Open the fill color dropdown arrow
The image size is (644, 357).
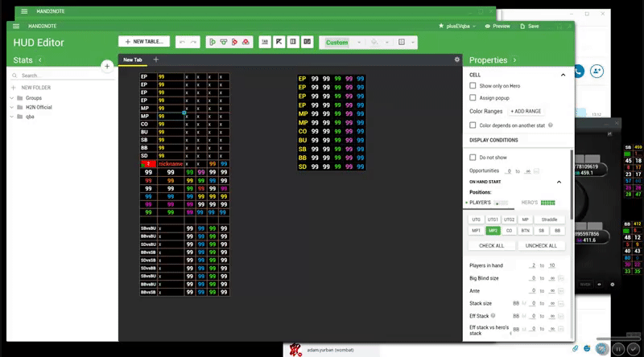tap(386, 43)
